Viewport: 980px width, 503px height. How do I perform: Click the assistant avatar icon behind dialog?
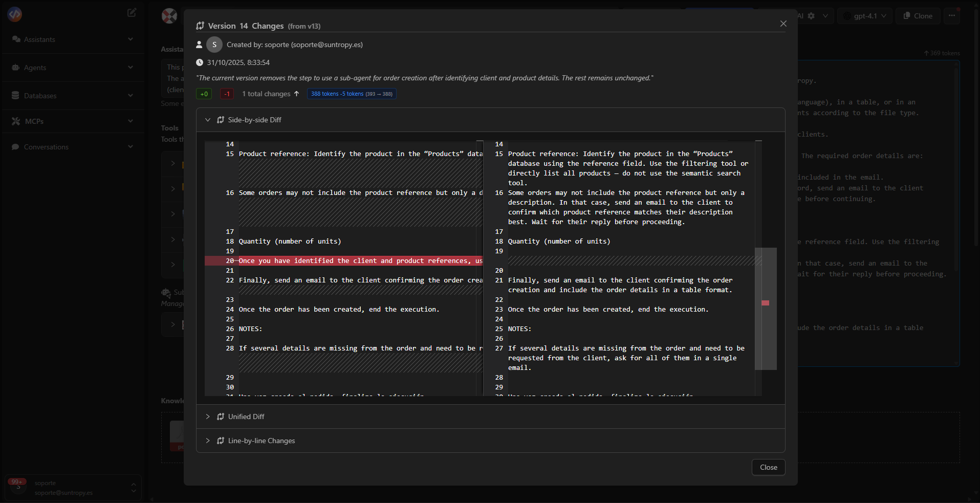click(x=169, y=16)
